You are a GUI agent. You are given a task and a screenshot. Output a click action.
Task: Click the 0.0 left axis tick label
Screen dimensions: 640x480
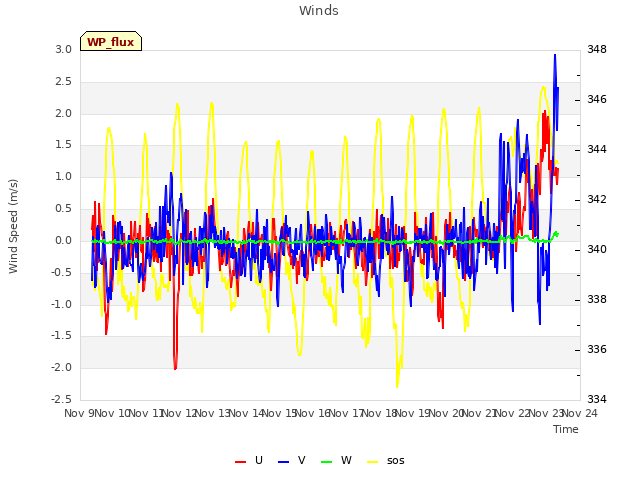point(64,240)
